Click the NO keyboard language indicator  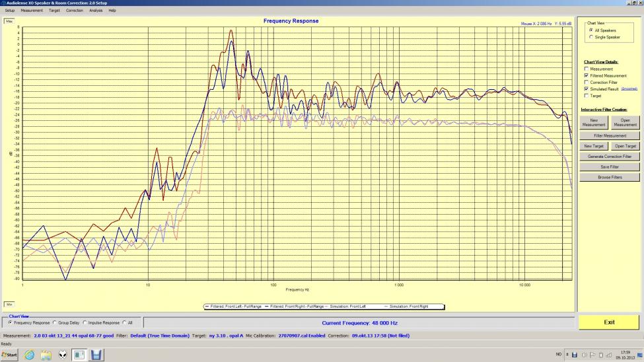(559, 354)
